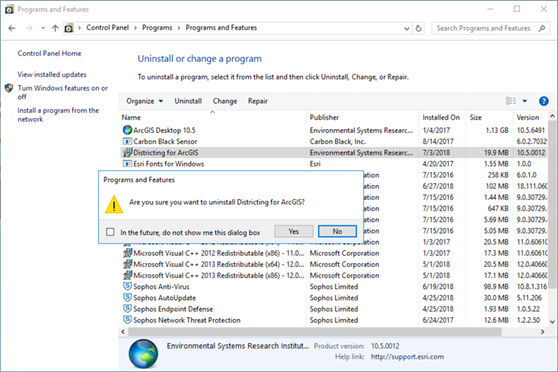Click the Windows features shield icon

pos(9,88)
